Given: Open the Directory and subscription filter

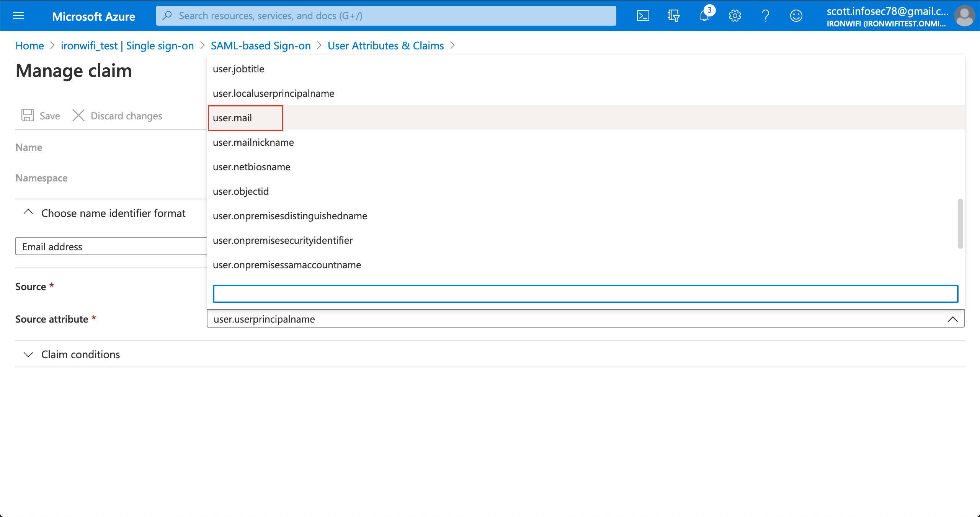Looking at the screenshot, I should [673, 16].
